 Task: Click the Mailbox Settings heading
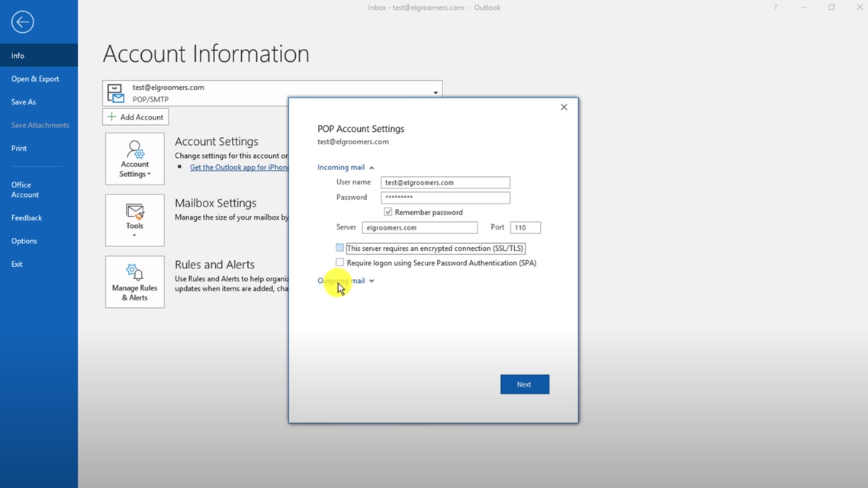[215, 203]
